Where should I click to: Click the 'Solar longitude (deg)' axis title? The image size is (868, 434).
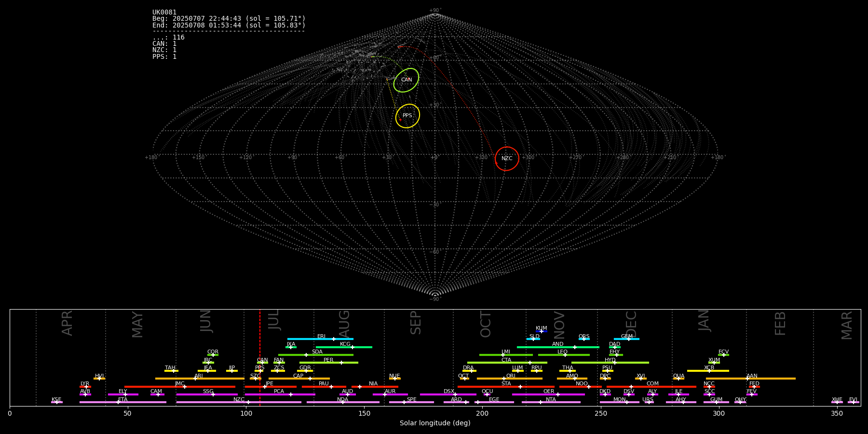435,423
